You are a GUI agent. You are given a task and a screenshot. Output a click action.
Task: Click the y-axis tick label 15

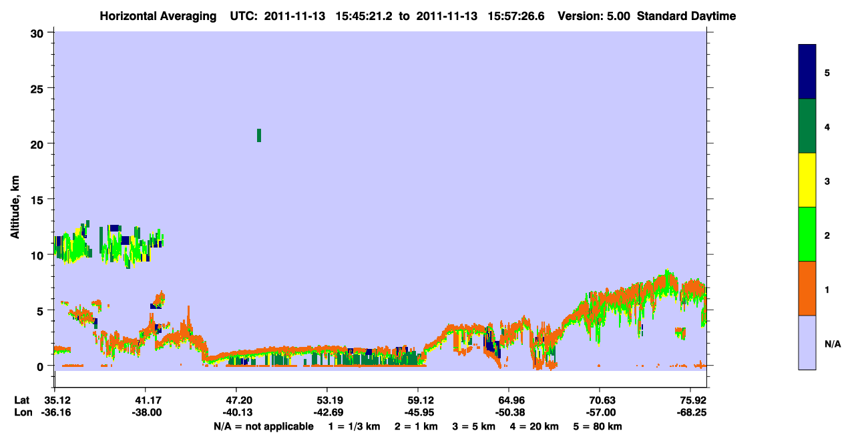click(x=37, y=199)
